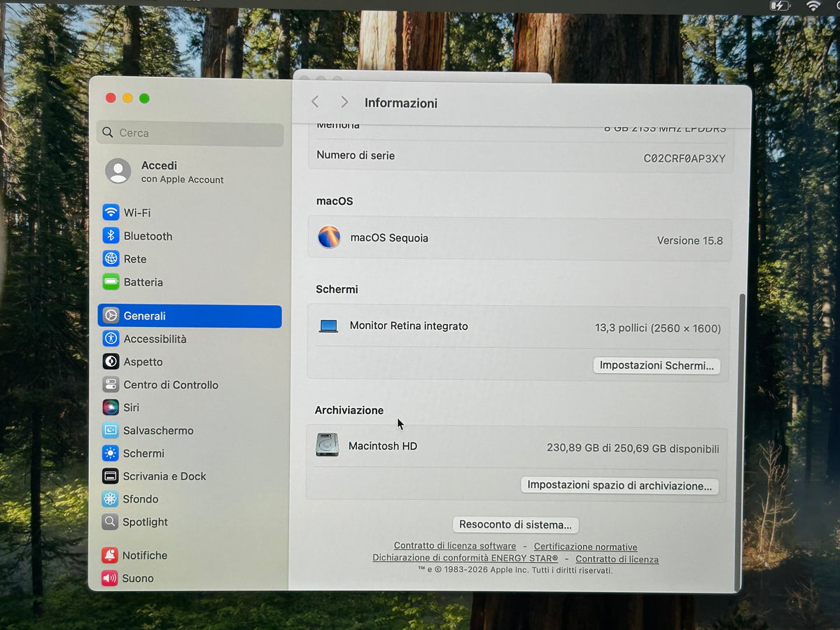
Task: Open Accessibilità icon in sidebar
Action: click(111, 339)
